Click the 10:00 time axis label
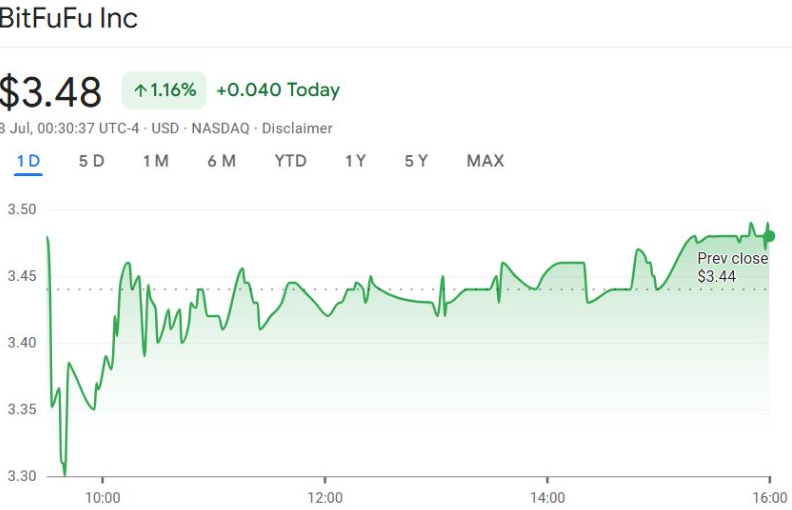 (102, 497)
